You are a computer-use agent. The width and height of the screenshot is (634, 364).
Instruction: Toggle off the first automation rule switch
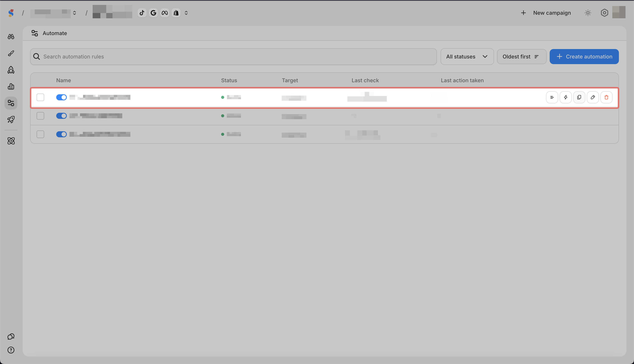[61, 97]
